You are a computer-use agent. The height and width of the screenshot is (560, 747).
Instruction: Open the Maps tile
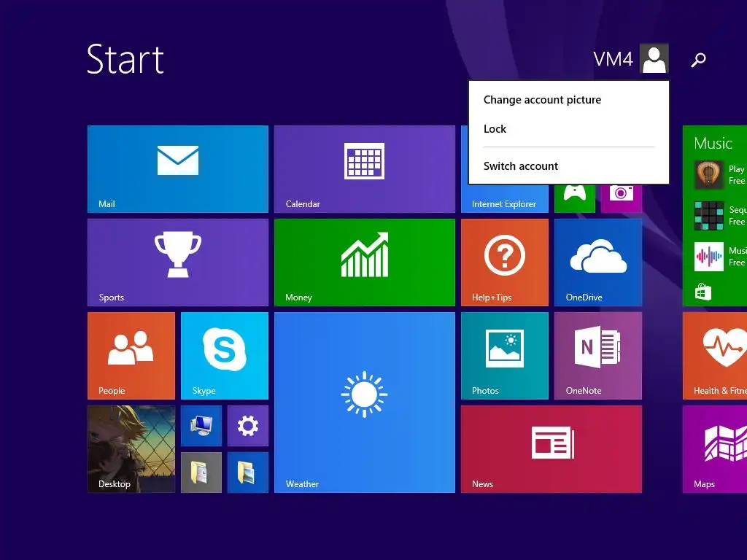715,449
